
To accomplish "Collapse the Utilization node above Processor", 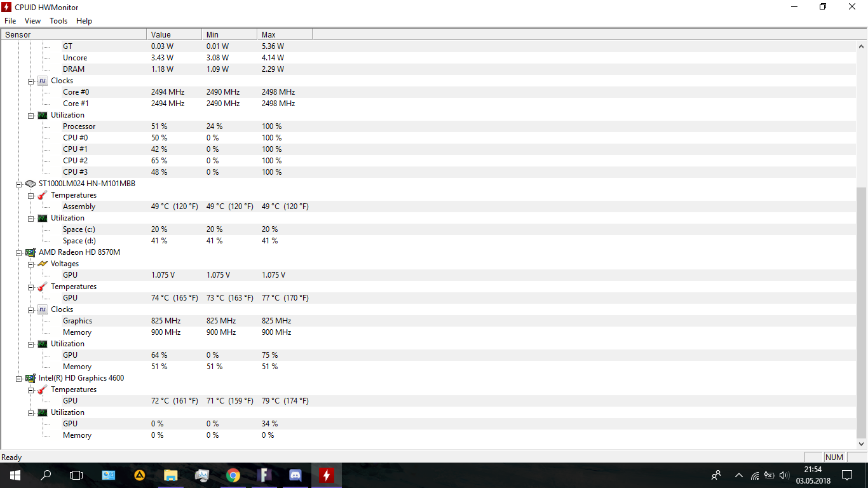I will pos(31,115).
